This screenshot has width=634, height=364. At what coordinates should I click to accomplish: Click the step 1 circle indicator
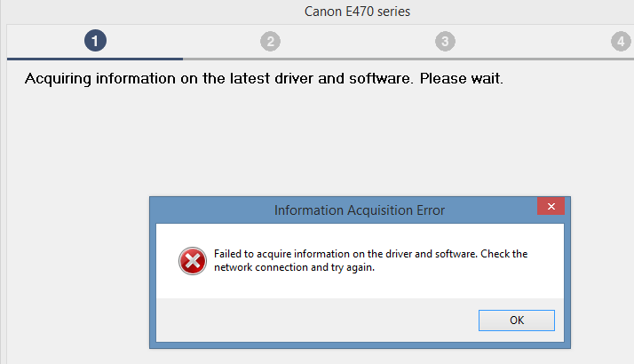coord(95,40)
